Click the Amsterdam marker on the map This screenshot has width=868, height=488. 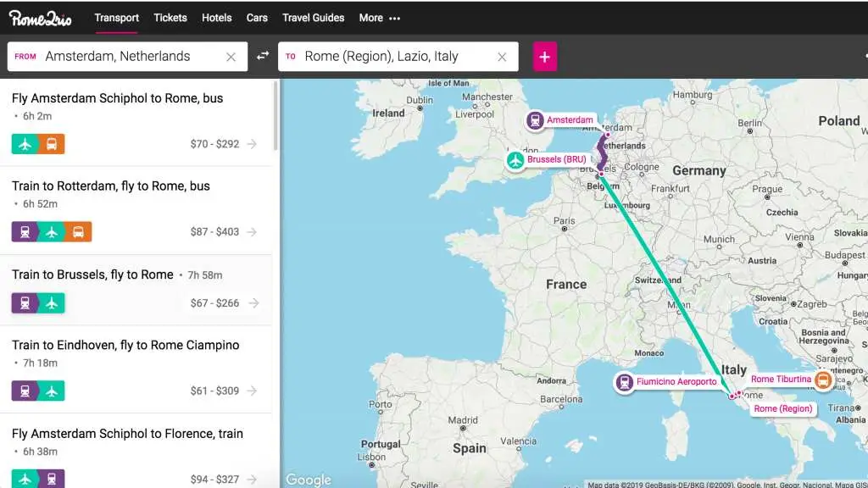coord(535,120)
